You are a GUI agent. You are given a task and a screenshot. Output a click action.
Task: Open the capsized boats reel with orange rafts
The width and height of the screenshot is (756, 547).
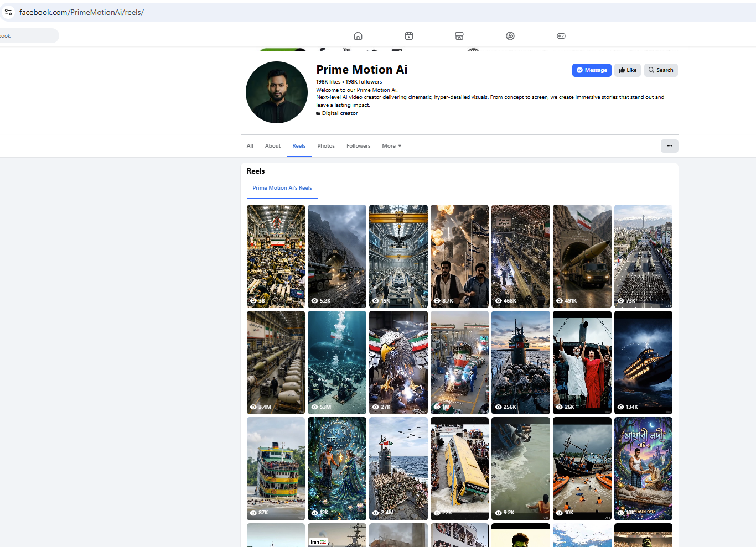click(x=582, y=468)
